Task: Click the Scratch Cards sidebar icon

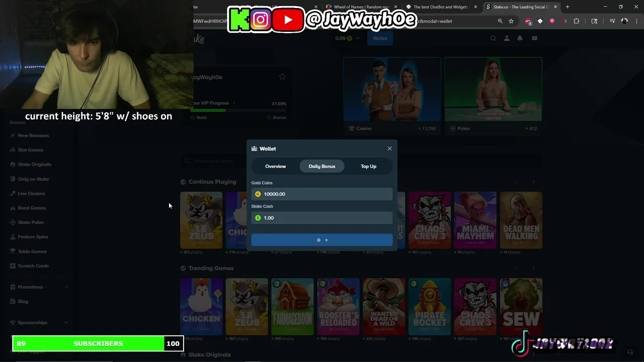Action: [13, 266]
